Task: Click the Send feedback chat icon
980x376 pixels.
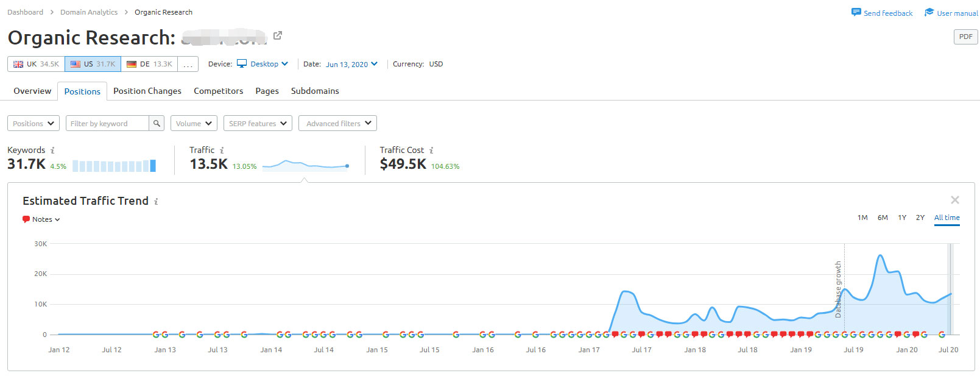Action: [856, 13]
